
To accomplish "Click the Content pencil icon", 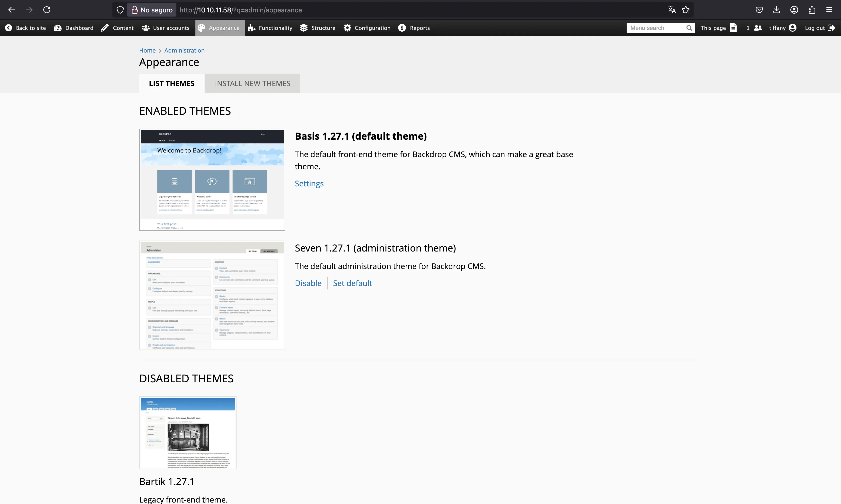I will (x=105, y=28).
